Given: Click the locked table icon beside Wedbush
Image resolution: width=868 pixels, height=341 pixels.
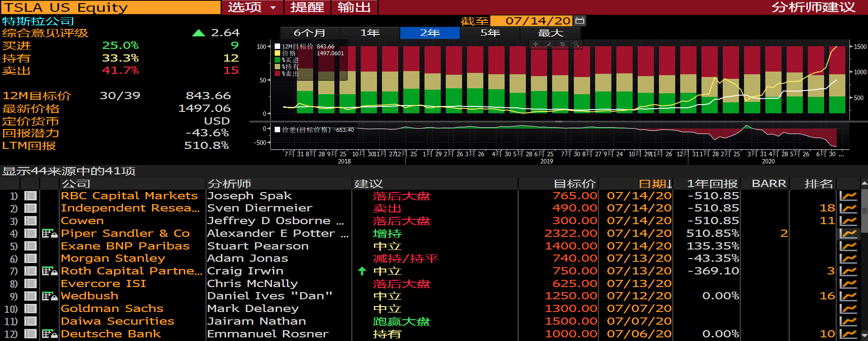Looking at the screenshot, I should [x=50, y=296].
